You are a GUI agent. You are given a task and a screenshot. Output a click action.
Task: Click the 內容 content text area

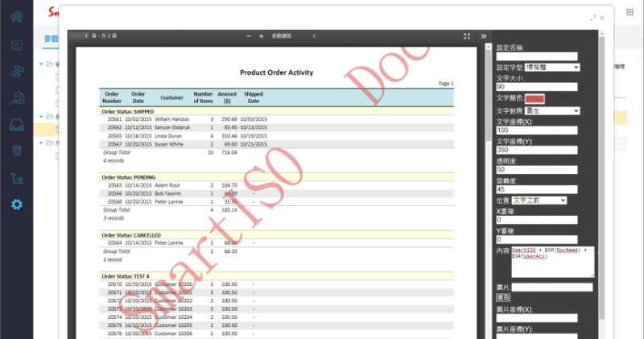pyautogui.click(x=552, y=263)
